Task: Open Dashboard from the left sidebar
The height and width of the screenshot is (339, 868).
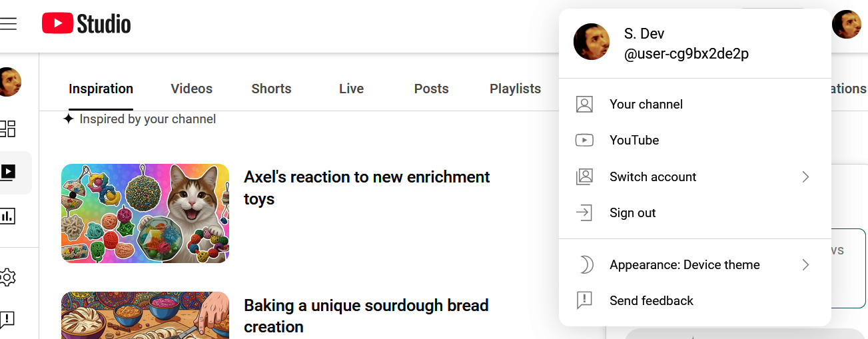Action: (9, 129)
